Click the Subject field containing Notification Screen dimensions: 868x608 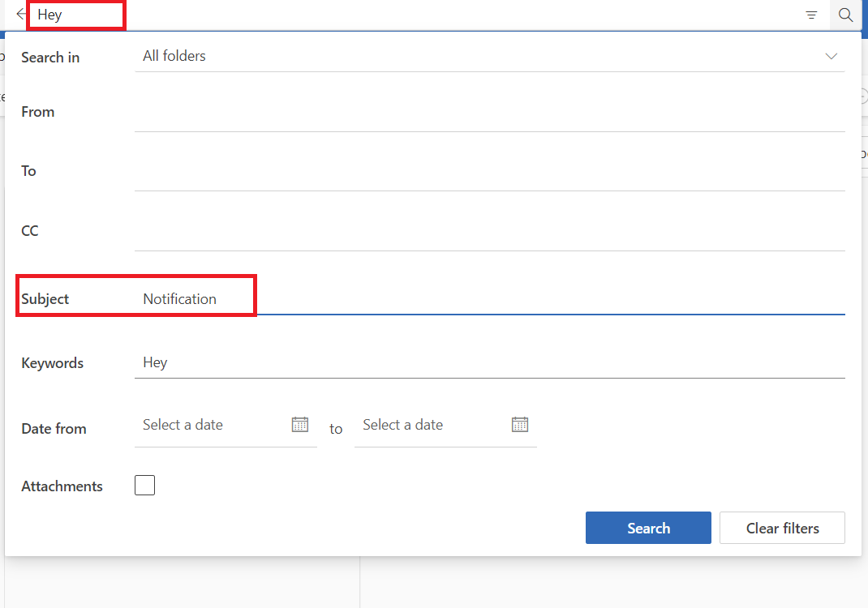(489, 298)
